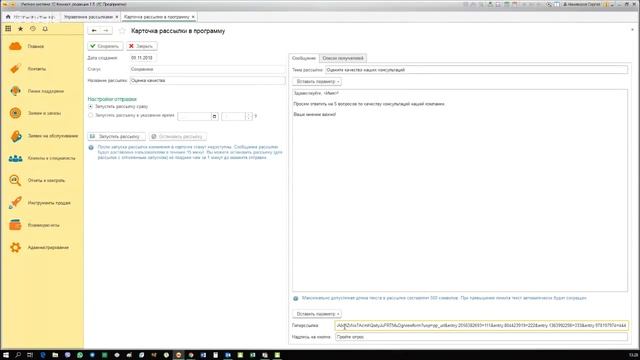
Task: Open File Explorer from the taskbar
Action: [55, 355]
